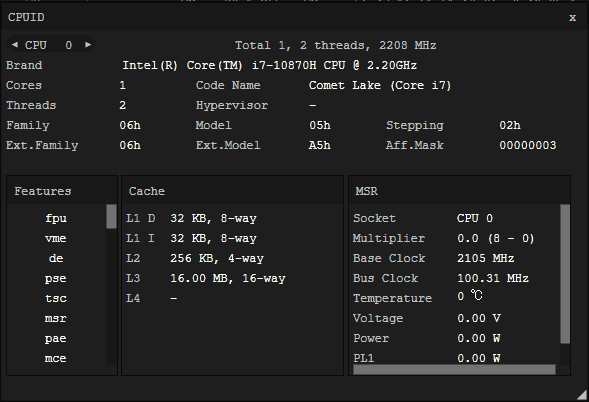This screenshot has width=589, height=402.
Task: Select the de feature entry
Action: coord(56,258)
